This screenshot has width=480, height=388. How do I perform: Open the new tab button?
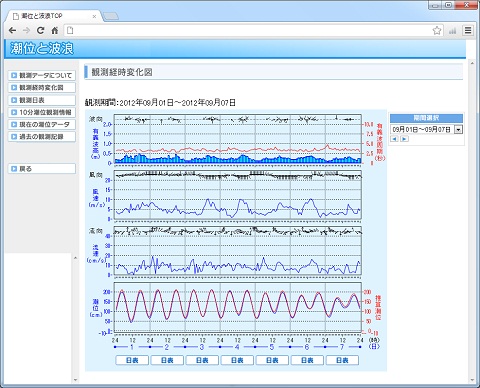point(111,16)
